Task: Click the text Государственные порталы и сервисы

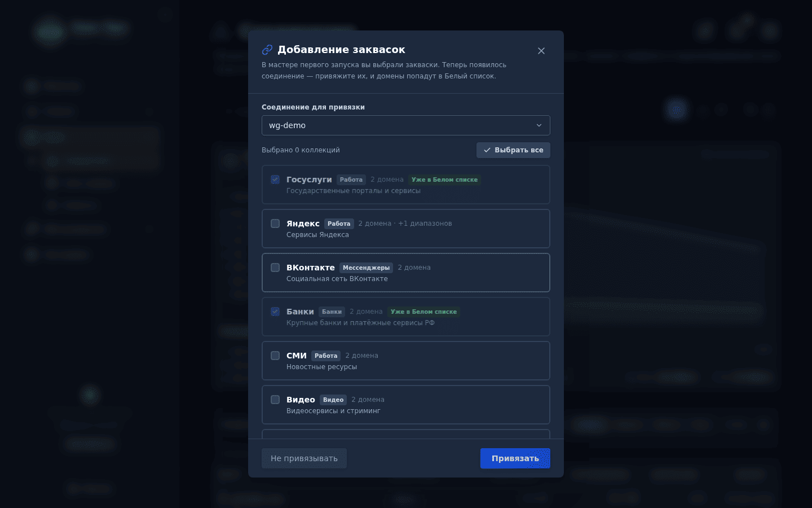Action: [x=354, y=191]
